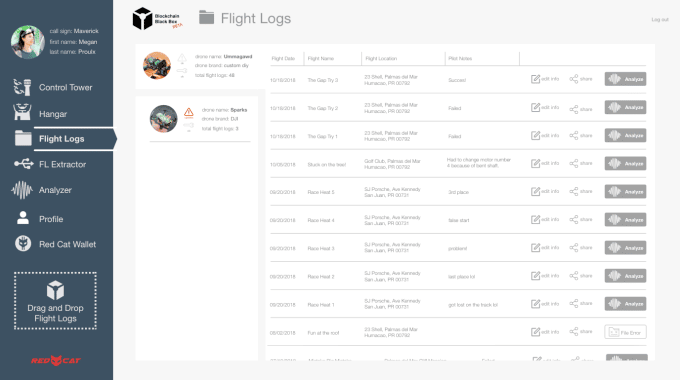This screenshot has height=380, width=680.
Task: Log out of the account
Action: (660, 20)
